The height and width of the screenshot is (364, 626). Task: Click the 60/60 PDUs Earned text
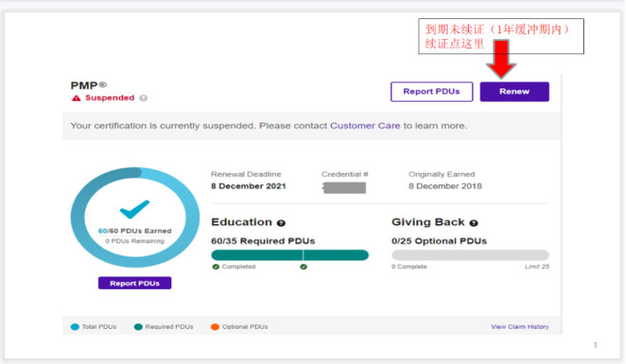[134, 231]
